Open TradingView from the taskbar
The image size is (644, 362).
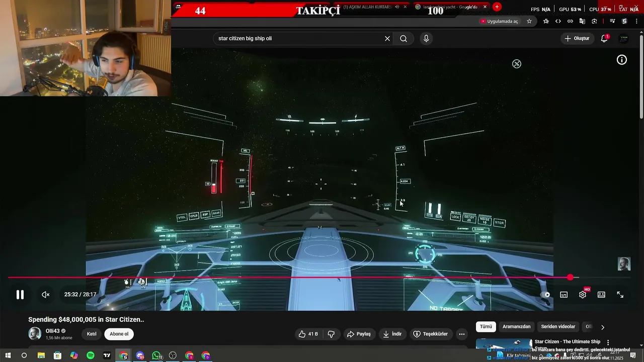pyautogui.click(x=107, y=356)
